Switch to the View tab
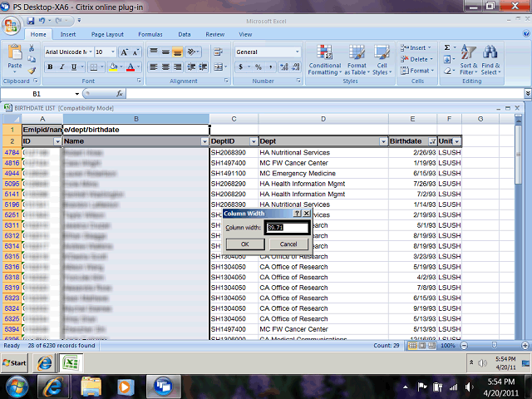Screen dimensions: 532x399 click(x=245, y=34)
